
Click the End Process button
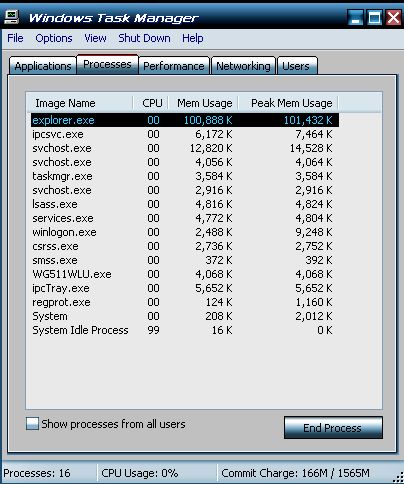333,427
